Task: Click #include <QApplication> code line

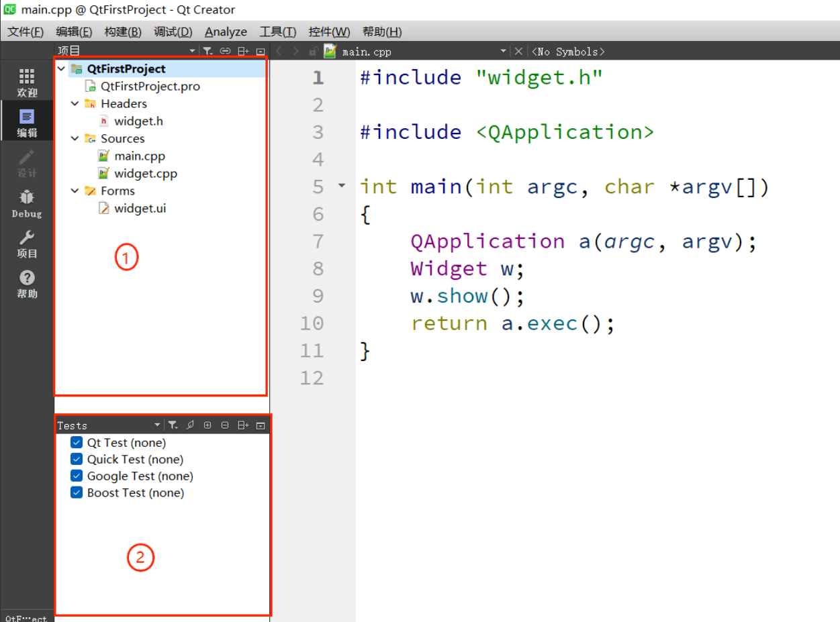Action: pyautogui.click(x=507, y=132)
